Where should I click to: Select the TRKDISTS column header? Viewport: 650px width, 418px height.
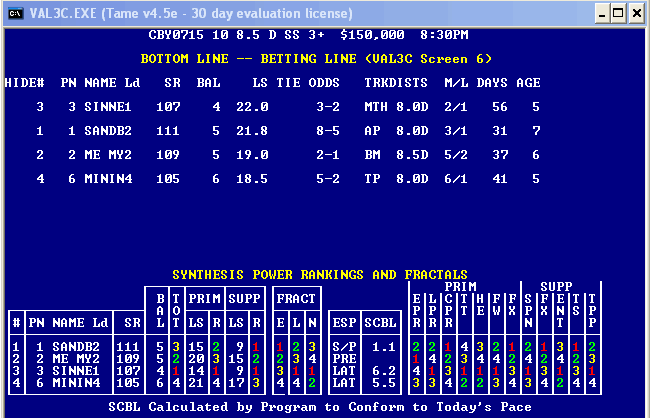(x=396, y=83)
